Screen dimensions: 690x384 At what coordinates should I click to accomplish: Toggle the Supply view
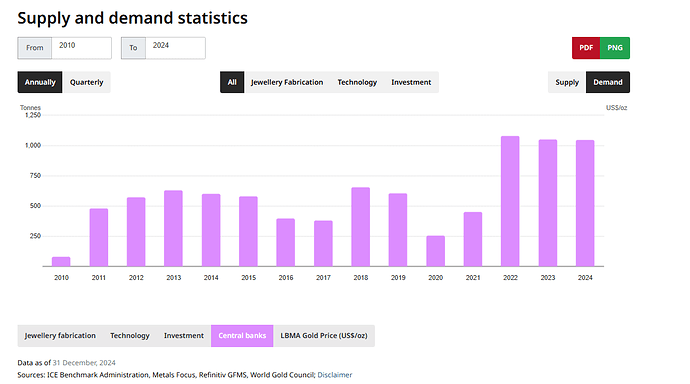[x=567, y=82]
